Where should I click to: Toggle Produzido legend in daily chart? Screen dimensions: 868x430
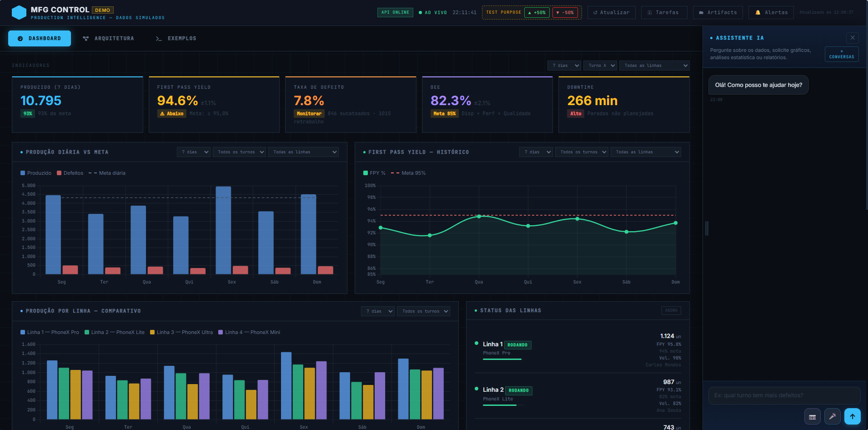[36, 173]
